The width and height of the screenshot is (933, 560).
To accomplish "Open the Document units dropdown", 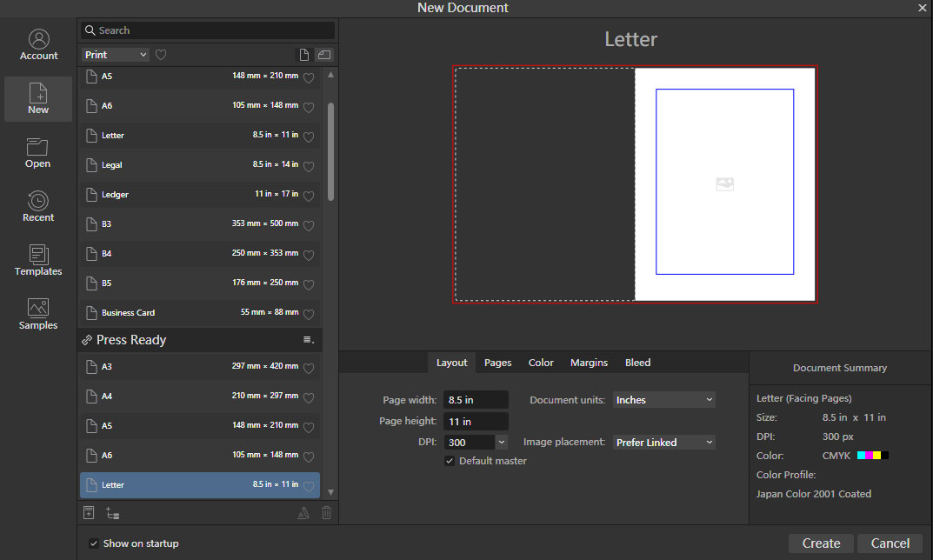I will pos(664,400).
